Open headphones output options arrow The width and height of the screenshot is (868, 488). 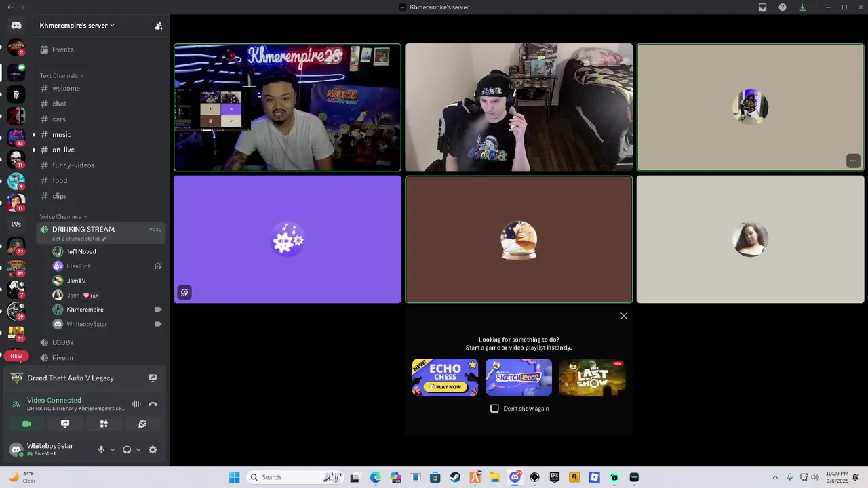(x=138, y=449)
